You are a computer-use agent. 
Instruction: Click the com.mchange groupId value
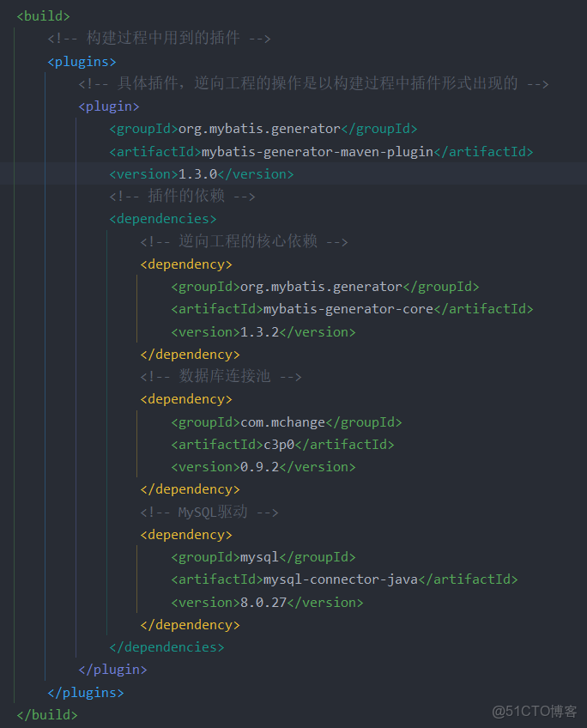click(283, 422)
